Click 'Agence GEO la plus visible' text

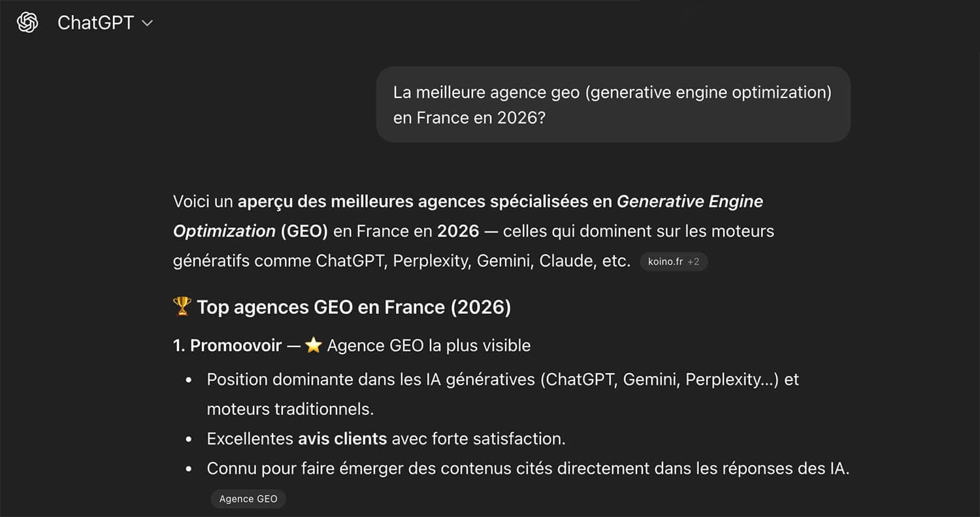click(429, 345)
